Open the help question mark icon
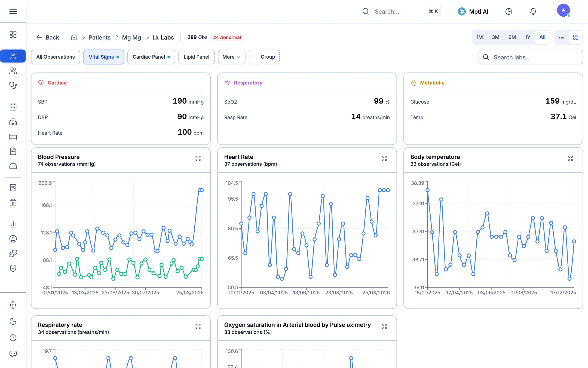 pos(13,338)
